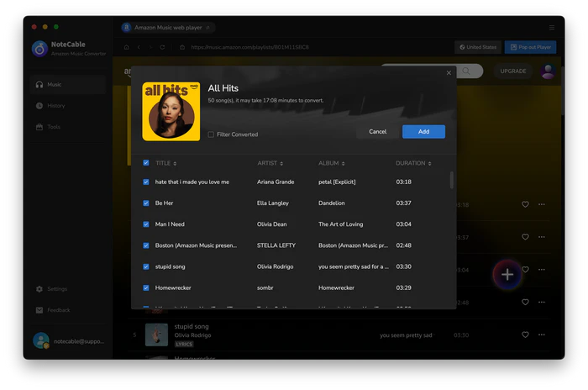Click the 'Ella Langley' artist cell
This screenshot has width=588, height=390.
(x=273, y=203)
